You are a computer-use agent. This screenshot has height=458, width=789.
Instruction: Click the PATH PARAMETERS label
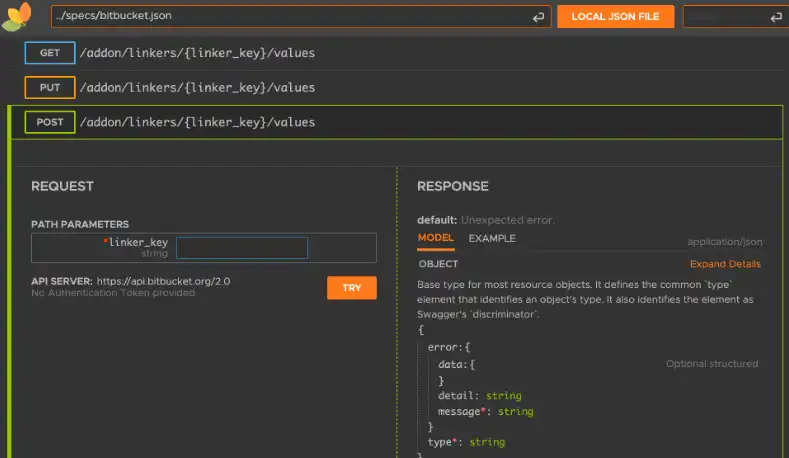80,224
